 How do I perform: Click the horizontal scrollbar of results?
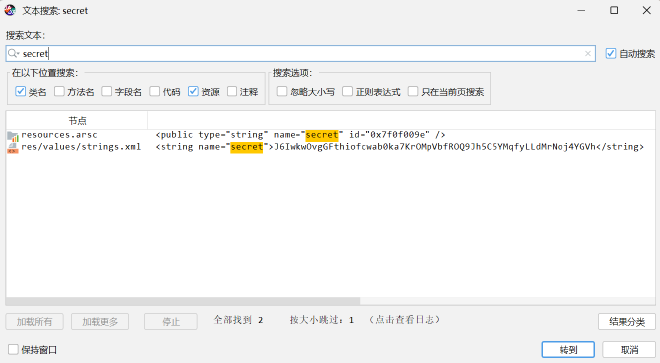[x=183, y=301]
